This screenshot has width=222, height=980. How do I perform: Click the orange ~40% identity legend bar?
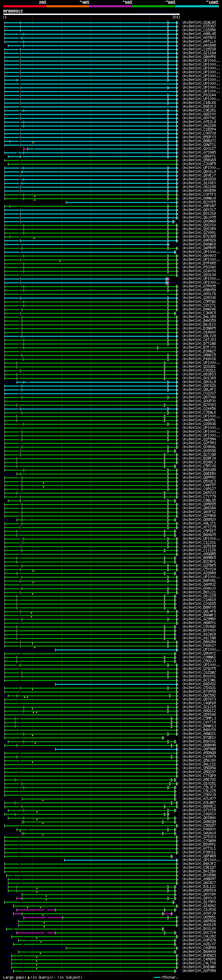[68, 6]
